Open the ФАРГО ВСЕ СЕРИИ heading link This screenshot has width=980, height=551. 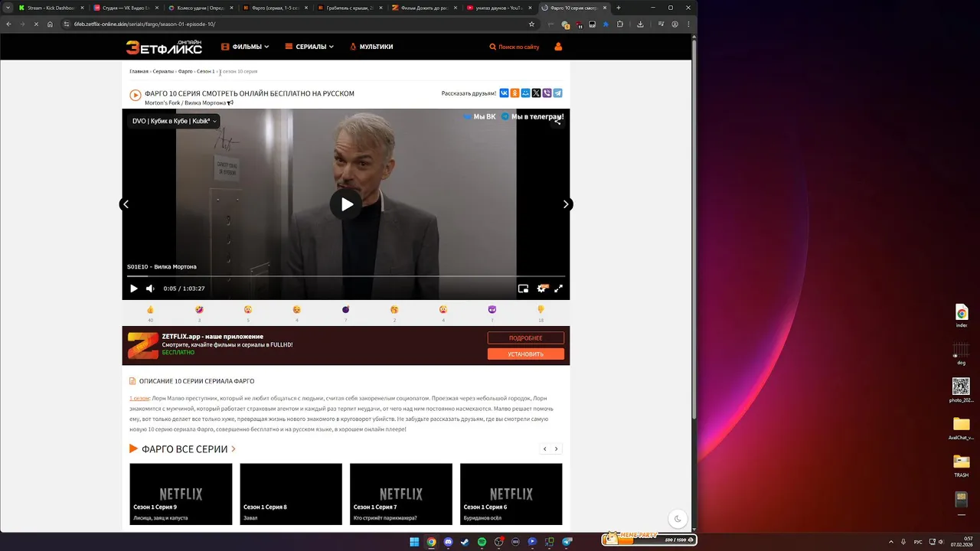coord(184,449)
